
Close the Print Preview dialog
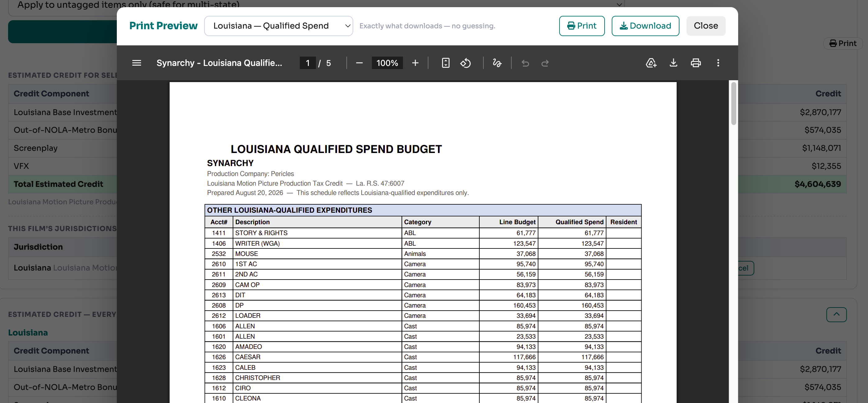pyautogui.click(x=706, y=26)
